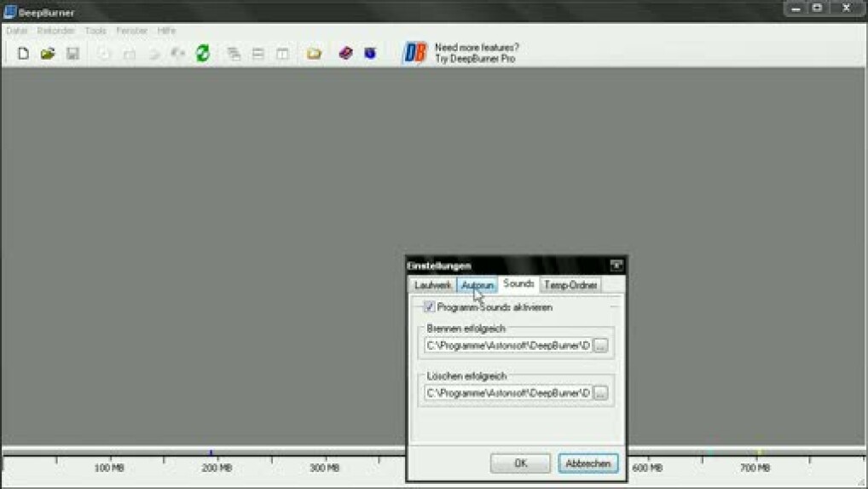The height and width of the screenshot is (489, 868).
Task: Cancel the dialog with Abbrechen
Action: point(587,463)
